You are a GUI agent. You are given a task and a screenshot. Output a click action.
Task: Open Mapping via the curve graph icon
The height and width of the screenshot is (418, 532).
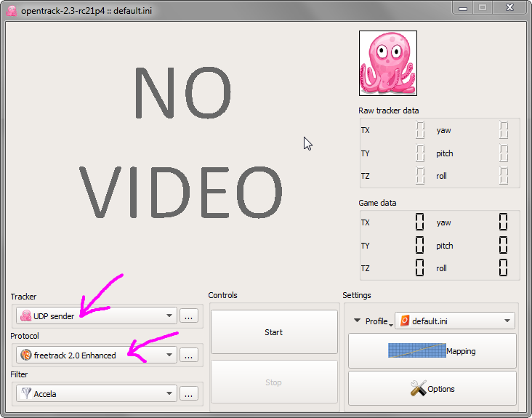(x=416, y=351)
